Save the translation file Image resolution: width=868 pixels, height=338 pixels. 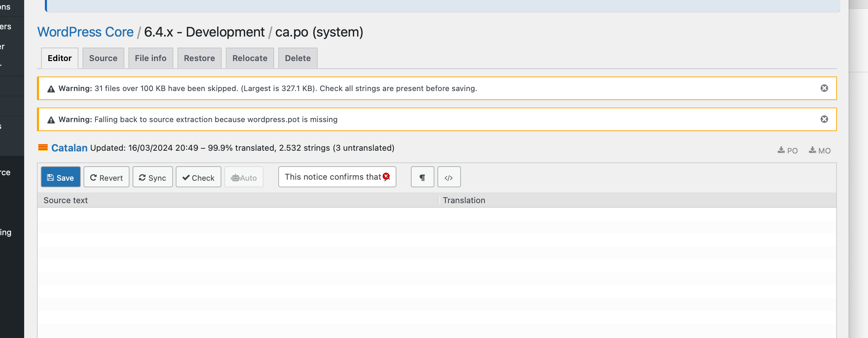pyautogui.click(x=61, y=177)
